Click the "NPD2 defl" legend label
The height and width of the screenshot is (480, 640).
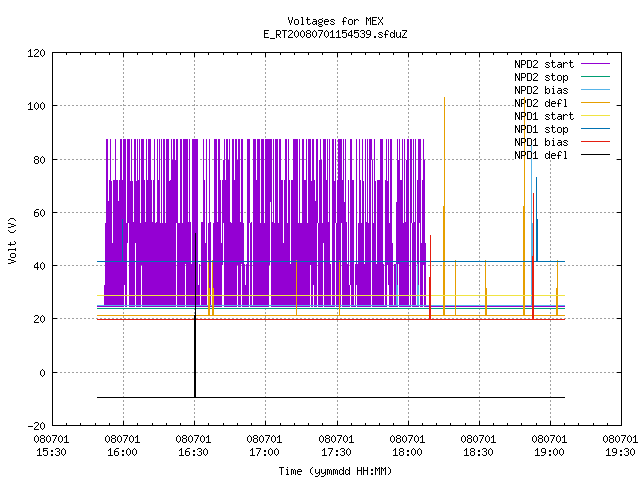(541, 103)
